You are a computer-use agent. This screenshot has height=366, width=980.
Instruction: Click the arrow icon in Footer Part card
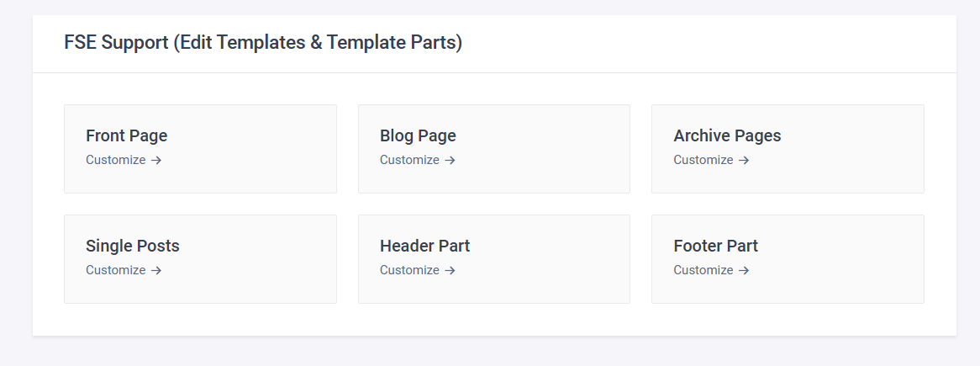tap(744, 270)
